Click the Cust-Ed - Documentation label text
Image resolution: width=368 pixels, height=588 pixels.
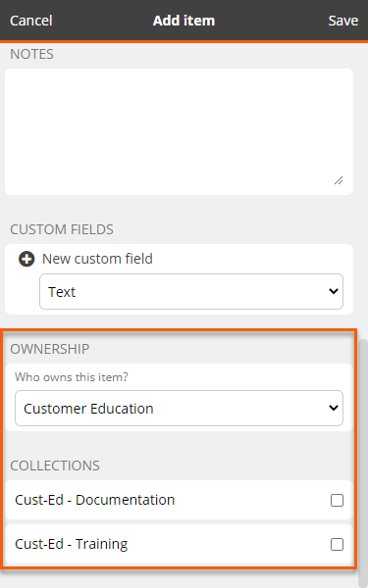[x=94, y=500]
